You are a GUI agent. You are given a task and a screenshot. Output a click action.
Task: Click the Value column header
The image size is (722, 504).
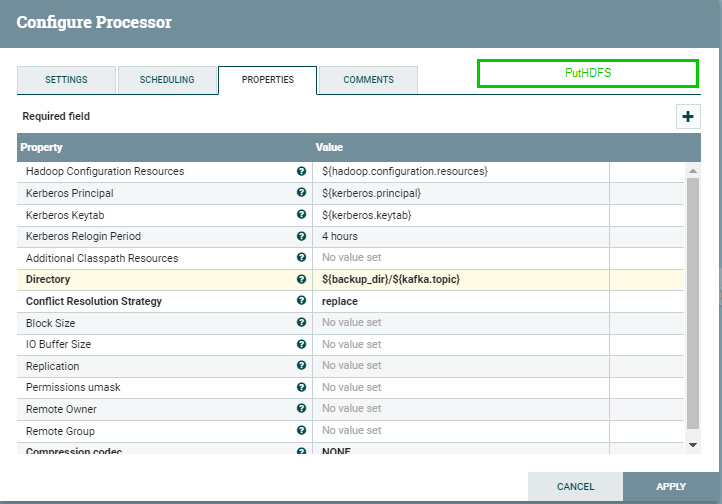(x=329, y=147)
